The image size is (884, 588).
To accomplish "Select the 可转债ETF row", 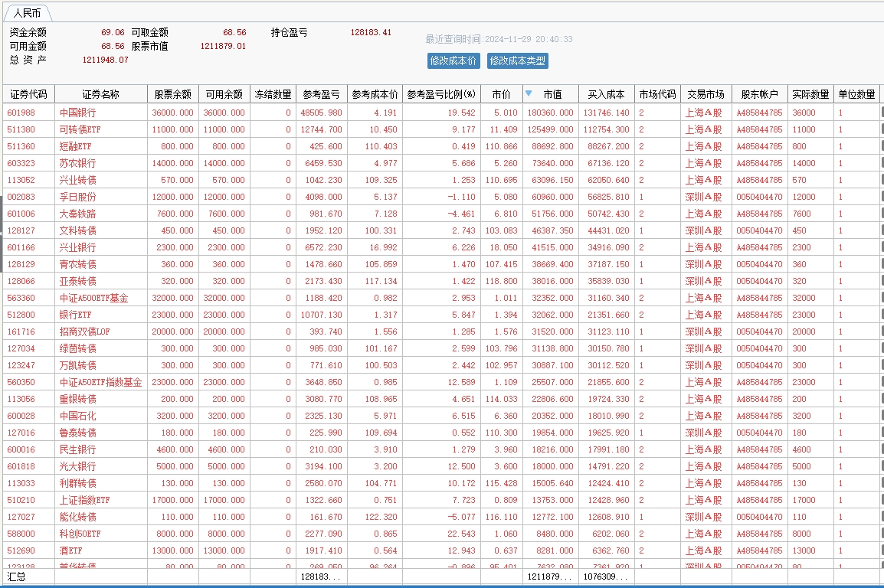I will (80, 129).
